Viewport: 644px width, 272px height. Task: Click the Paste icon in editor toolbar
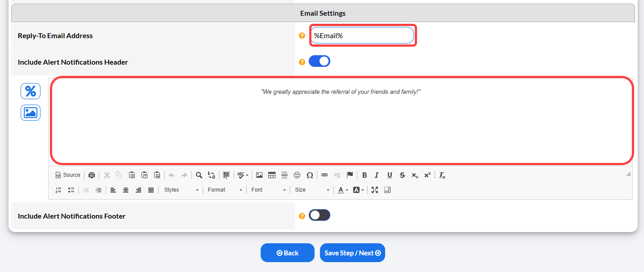(x=132, y=175)
